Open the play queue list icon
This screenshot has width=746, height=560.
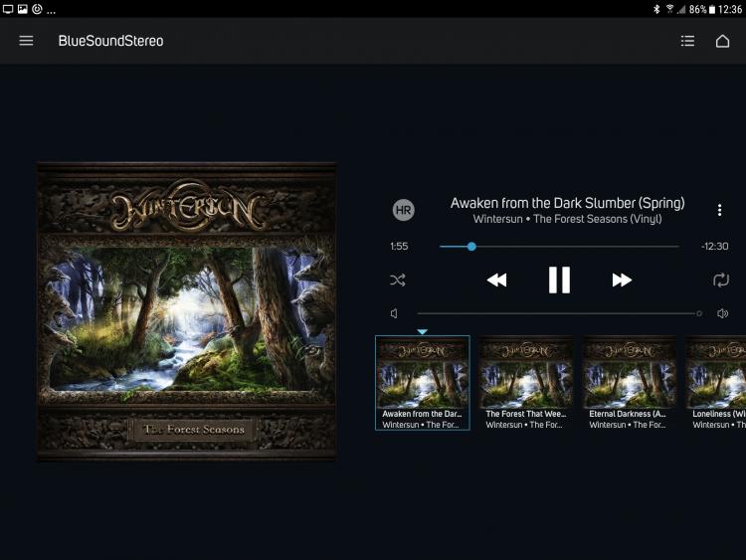(687, 41)
